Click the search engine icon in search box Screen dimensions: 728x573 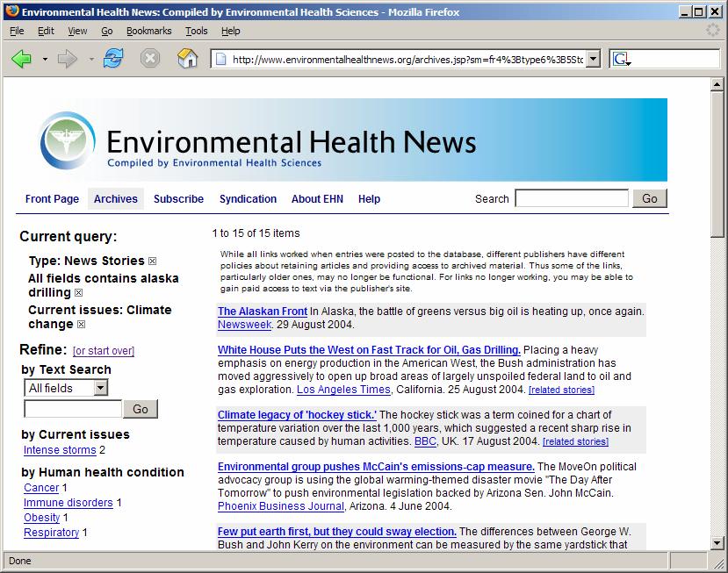point(621,59)
